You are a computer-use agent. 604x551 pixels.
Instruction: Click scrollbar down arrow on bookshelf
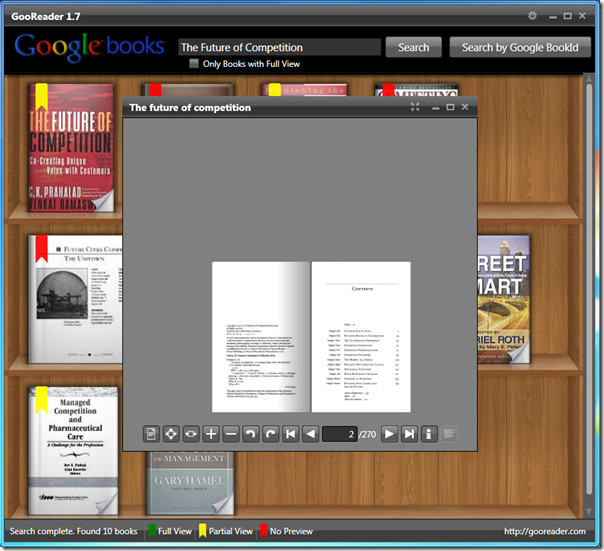(589, 511)
